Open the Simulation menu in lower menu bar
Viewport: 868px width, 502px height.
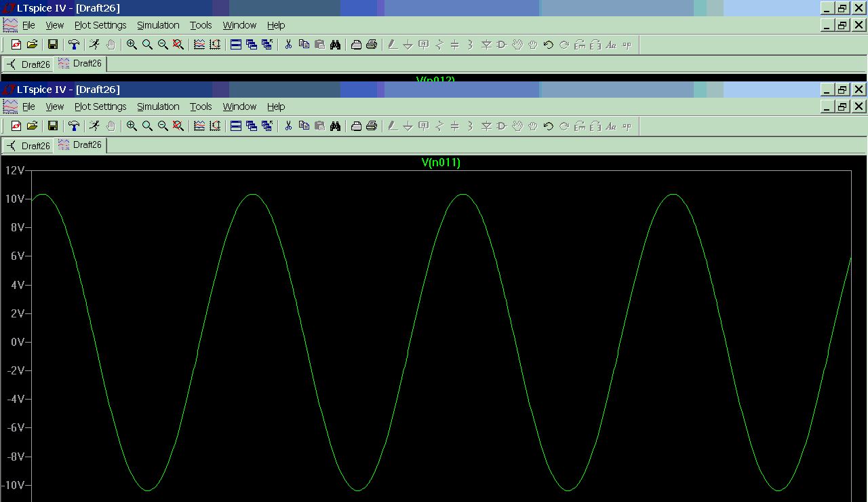[x=158, y=107]
